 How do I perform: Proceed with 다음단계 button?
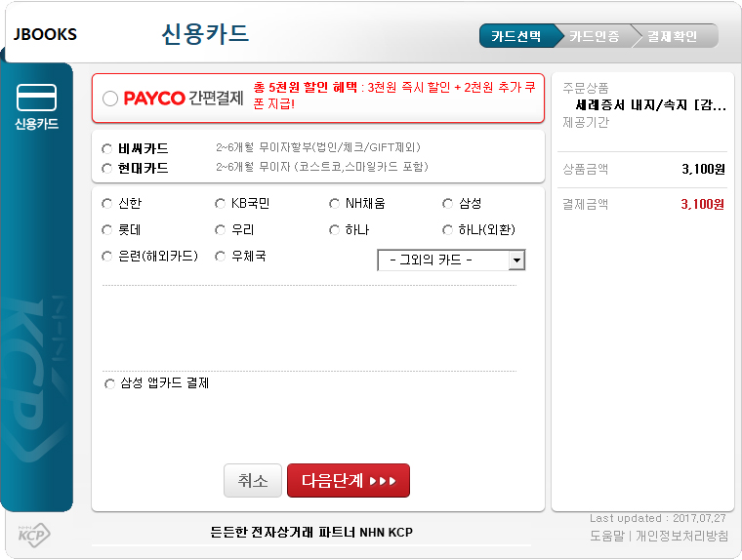tap(349, 481)
